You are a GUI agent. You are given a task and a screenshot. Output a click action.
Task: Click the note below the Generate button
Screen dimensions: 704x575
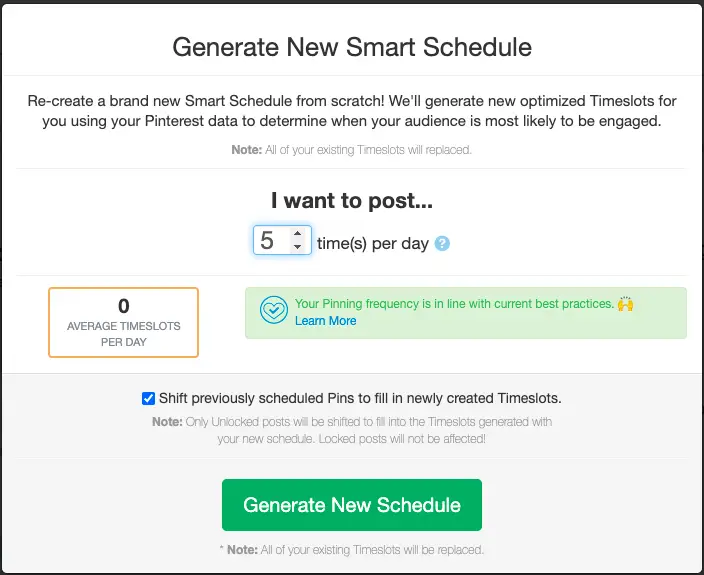(x=352, y=550)
